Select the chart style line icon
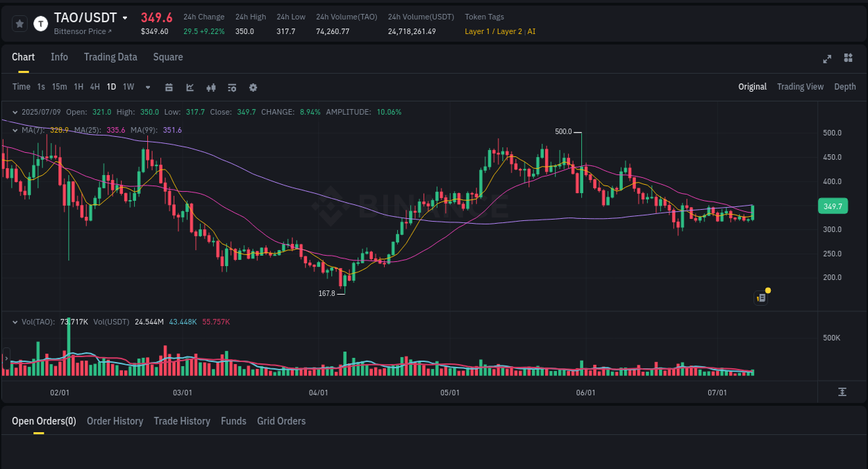Screen dimensions: 868x469 [190, 87]
